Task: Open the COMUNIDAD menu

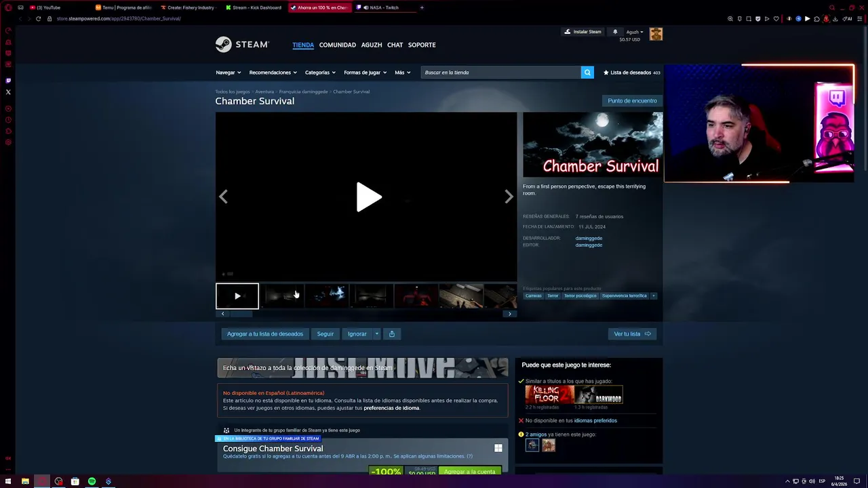Action: click(x=338, y=45)
